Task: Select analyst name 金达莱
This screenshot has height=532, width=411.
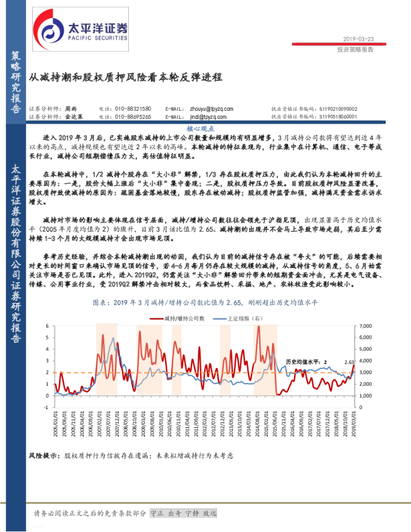Action: click(x=73, y=116)
